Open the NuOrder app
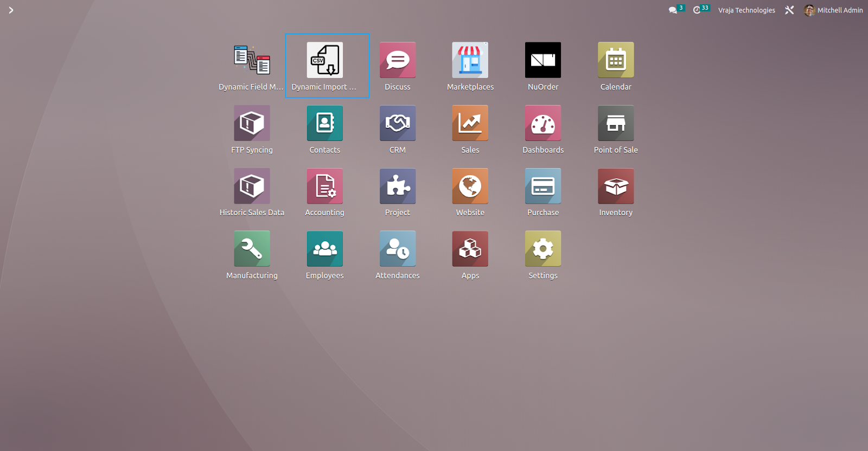This screenshot has height=451, width=868. click(542, 60)
